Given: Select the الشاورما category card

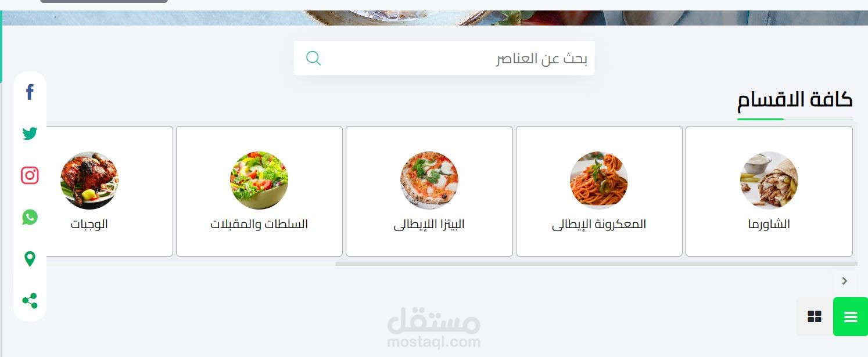Looking at the screenshot, I should pos(769,191).
